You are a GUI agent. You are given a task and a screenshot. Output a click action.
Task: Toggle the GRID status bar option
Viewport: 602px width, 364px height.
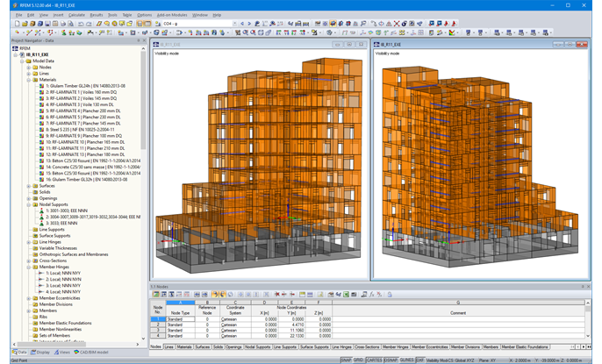[x=358, y=360]
